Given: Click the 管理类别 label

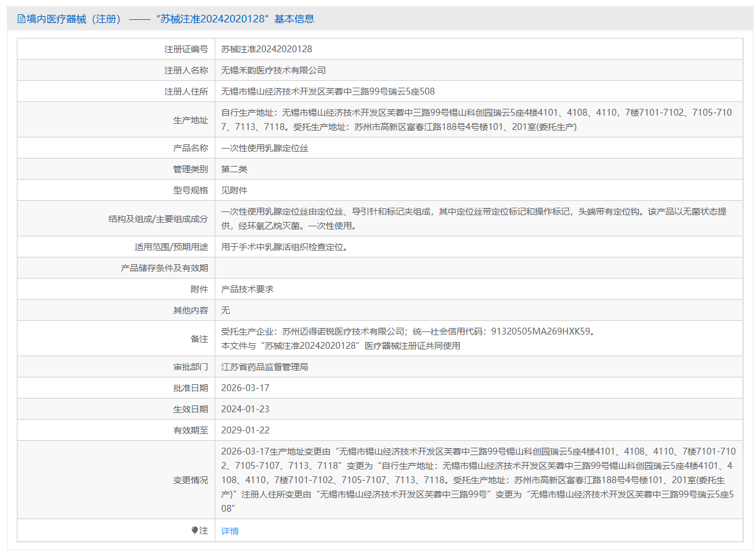Looking at the screenshot, I should 190,169.
